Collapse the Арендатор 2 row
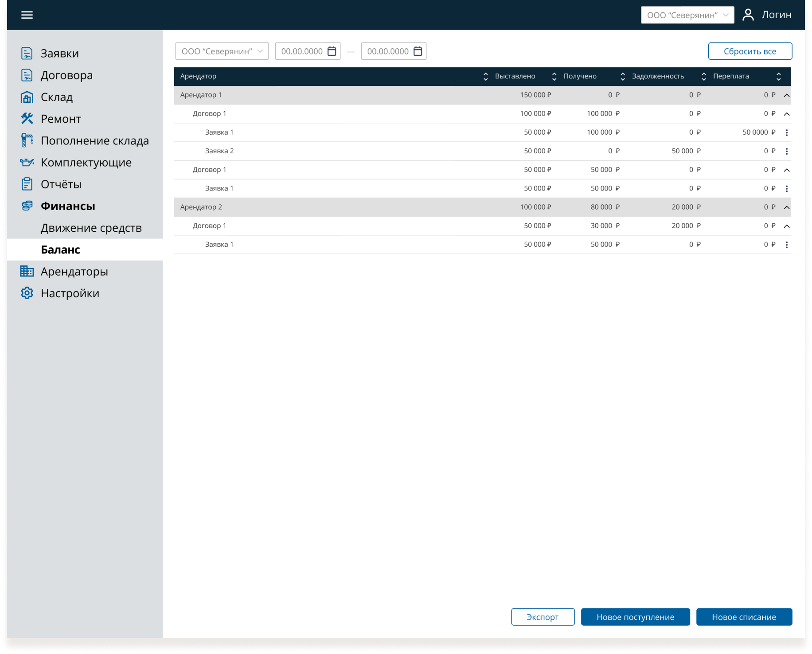This screenshot has width=812, height=654. pyautogui.click(x=786, y=207)
